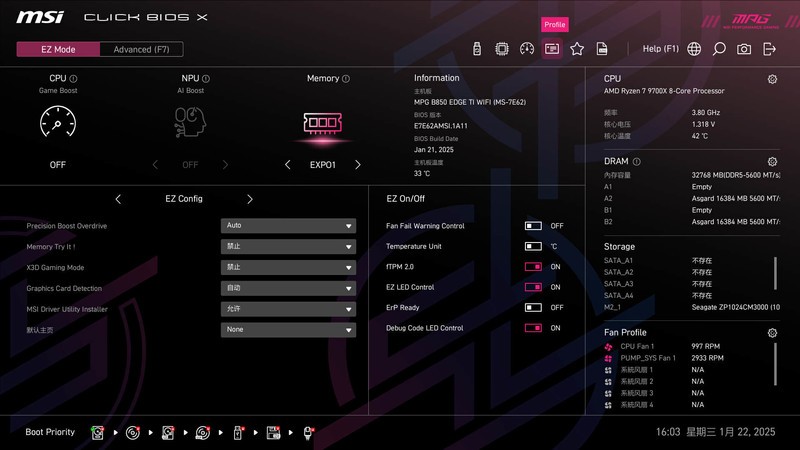Click the AMD Ryzen 7 9700X processor name

tap(664, 91)
